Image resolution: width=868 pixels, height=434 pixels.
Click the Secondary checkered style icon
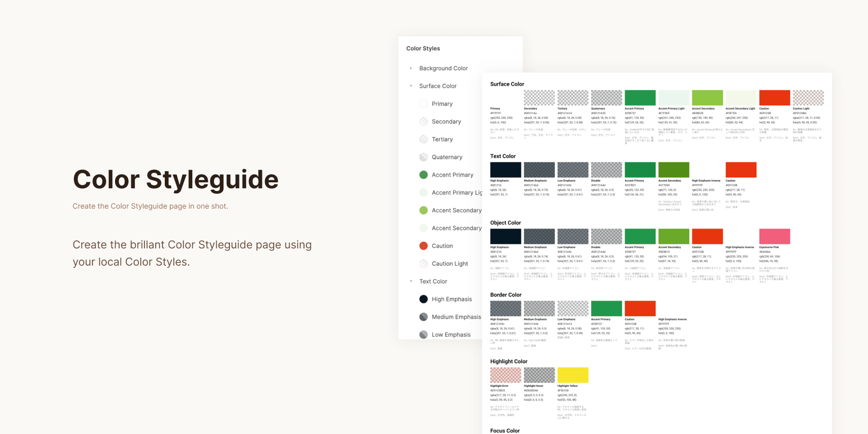click(x=423, y=122)
